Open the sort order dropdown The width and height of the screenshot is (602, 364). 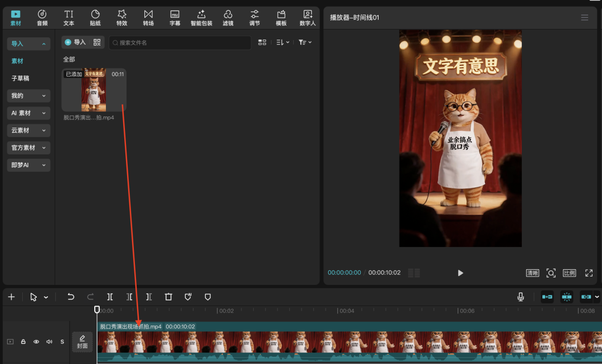point(283,42)
